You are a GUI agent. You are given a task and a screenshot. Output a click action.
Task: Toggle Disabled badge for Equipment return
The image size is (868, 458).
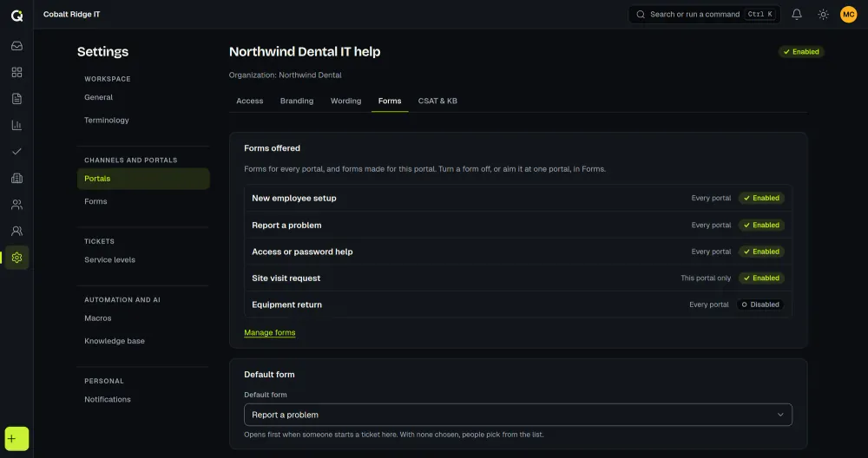tap(760, 304)
